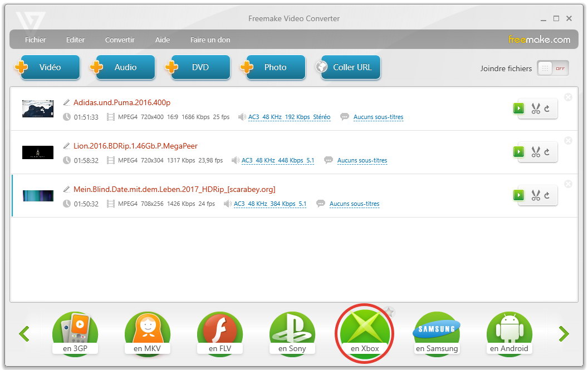Select Lion.2016.BDRip video thumbnail
The height and width of the screenshot is (370, 588).
[x=38, y=152]
